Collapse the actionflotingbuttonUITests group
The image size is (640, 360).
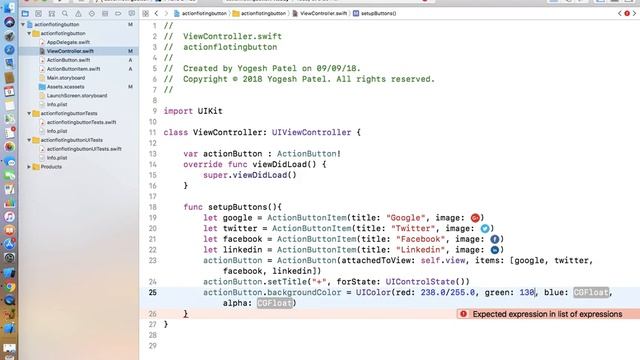coord(29,140)
